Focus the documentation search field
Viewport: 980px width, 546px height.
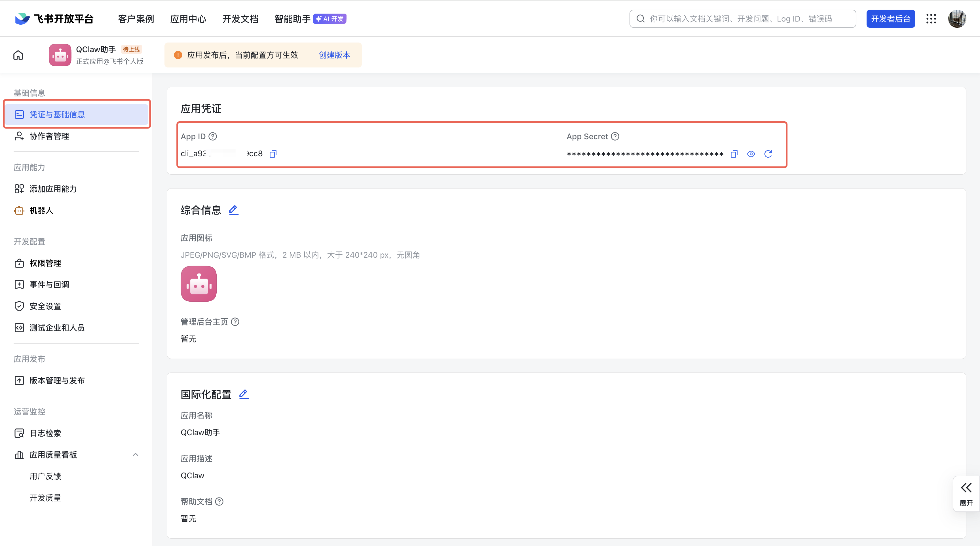pyautogui.click(x=742, y=19)
